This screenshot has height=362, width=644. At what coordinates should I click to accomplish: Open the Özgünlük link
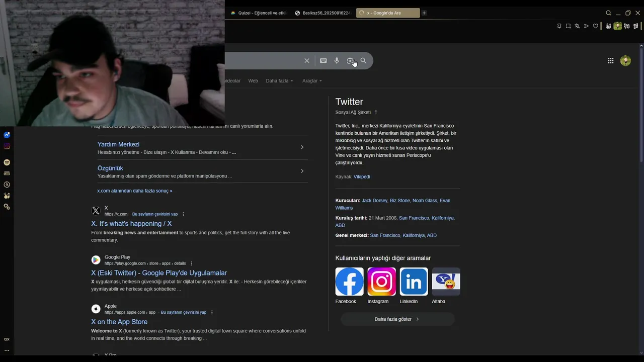(x=110, y=168)
